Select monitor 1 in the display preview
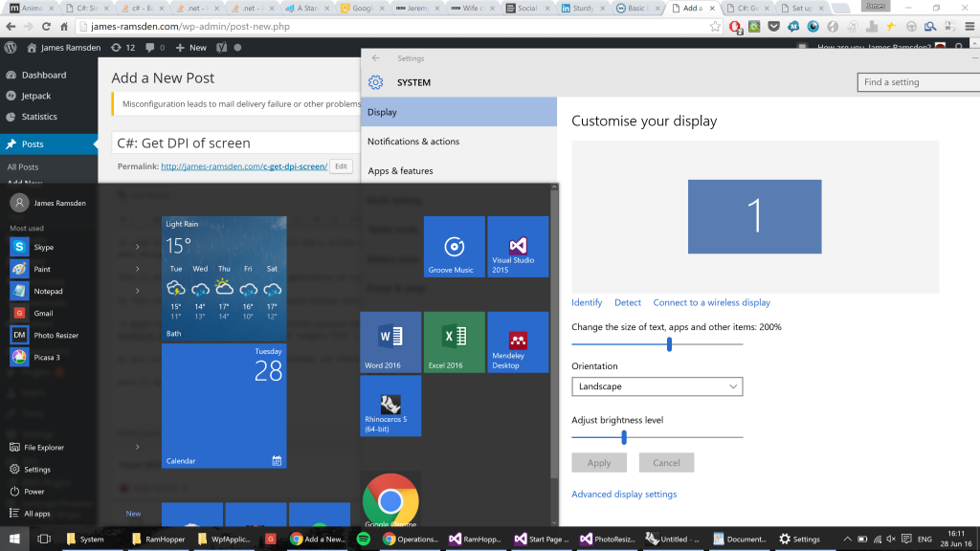 (754, 216)
